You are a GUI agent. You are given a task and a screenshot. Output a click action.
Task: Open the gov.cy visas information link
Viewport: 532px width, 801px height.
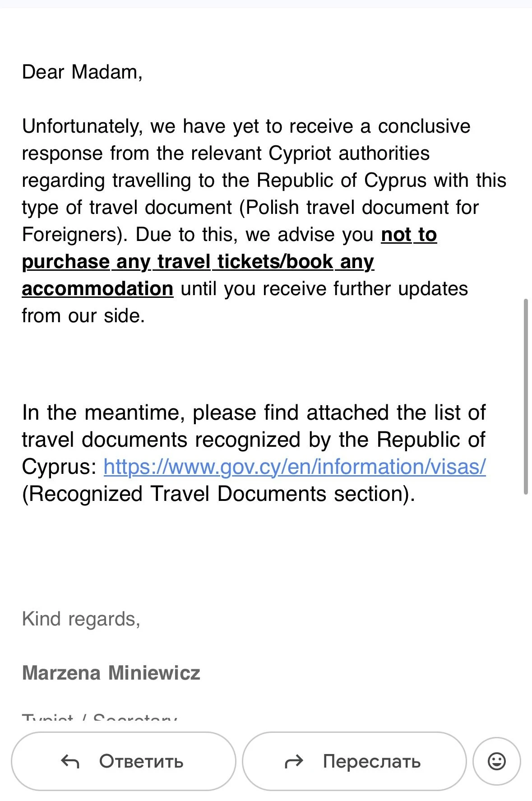point(294,467)
